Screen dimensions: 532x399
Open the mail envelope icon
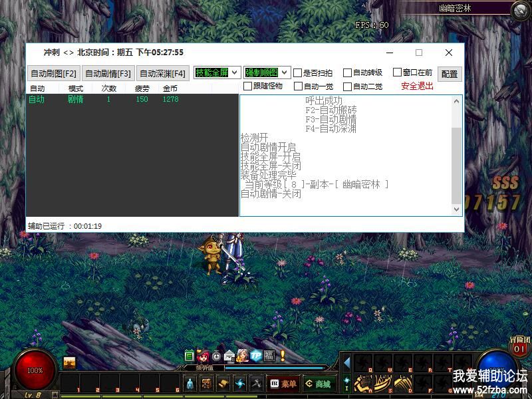229,356
